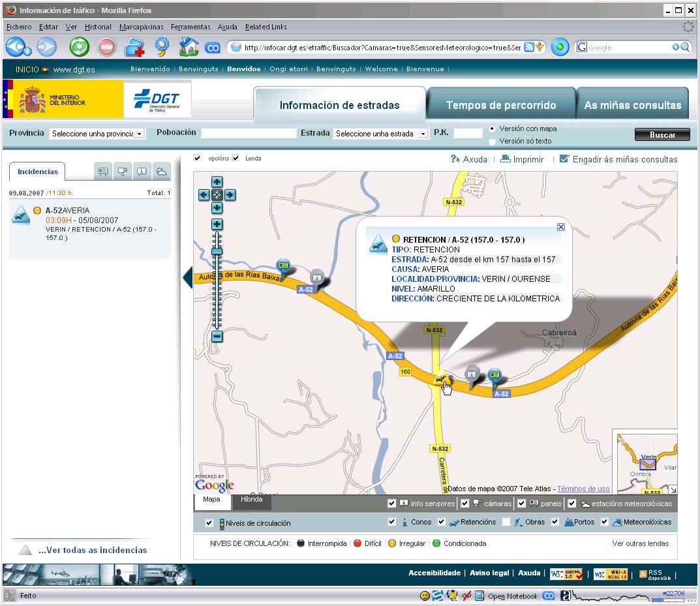Open the Marcapáxinas menu
This screenshot has width=700, height=606.
tap(141, 27)
